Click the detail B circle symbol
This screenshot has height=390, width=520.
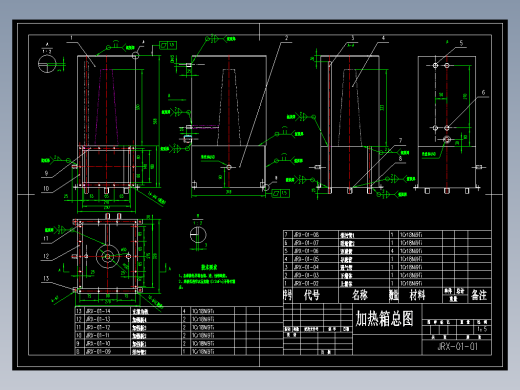coord(198,235)
